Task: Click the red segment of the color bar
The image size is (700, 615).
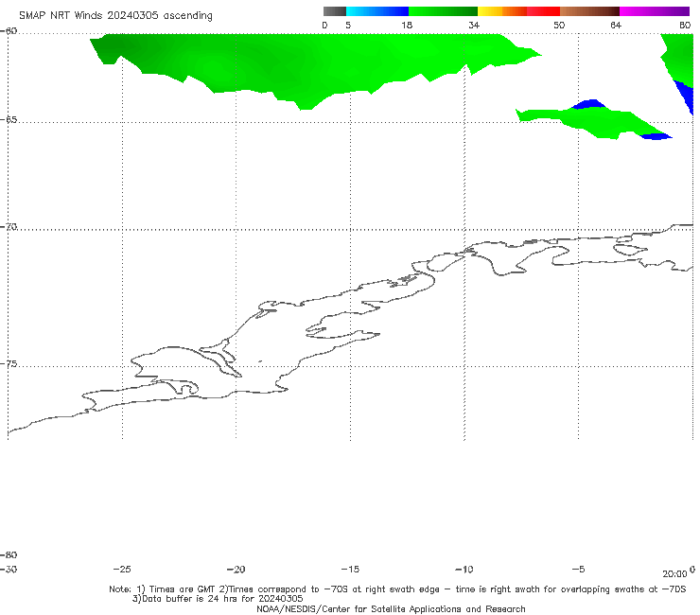Action: 543,11
